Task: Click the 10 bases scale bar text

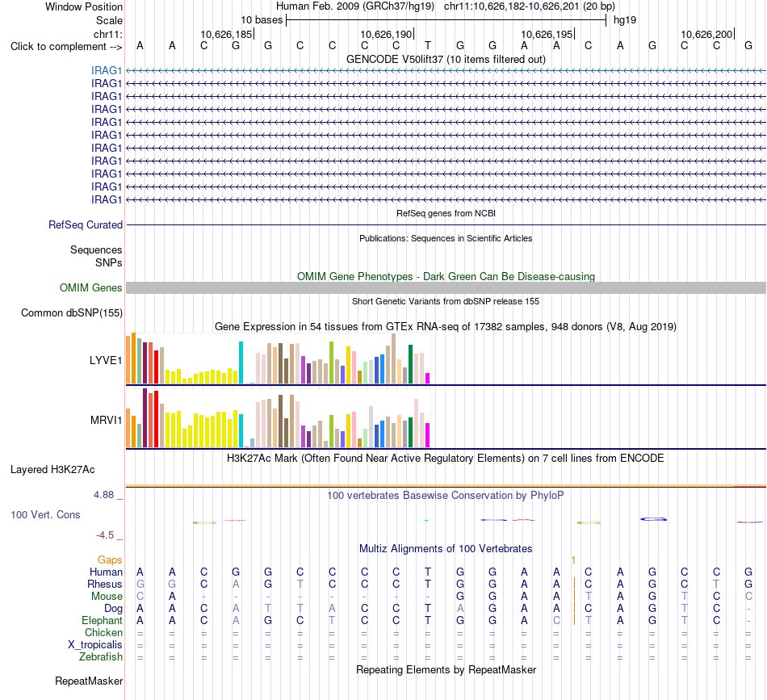Action: 262,20
